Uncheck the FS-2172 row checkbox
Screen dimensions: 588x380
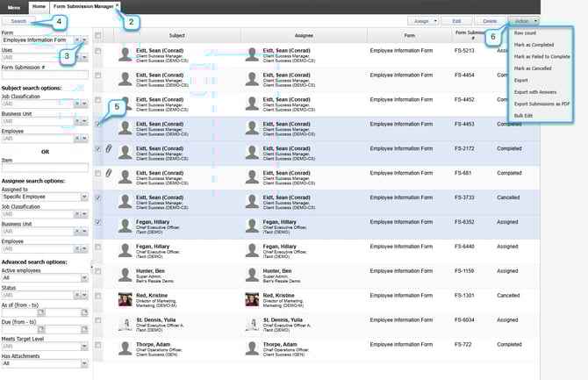point(98,149)
